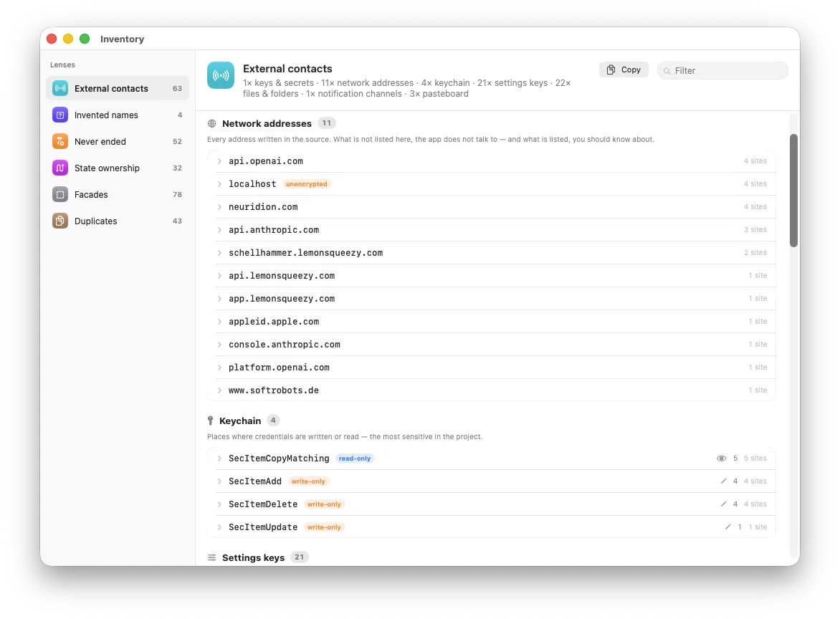Expand the SecItemCopyMatching chevron
This screenshot has height=619, width=840.
pyautogui.click(x=219, y=459)
